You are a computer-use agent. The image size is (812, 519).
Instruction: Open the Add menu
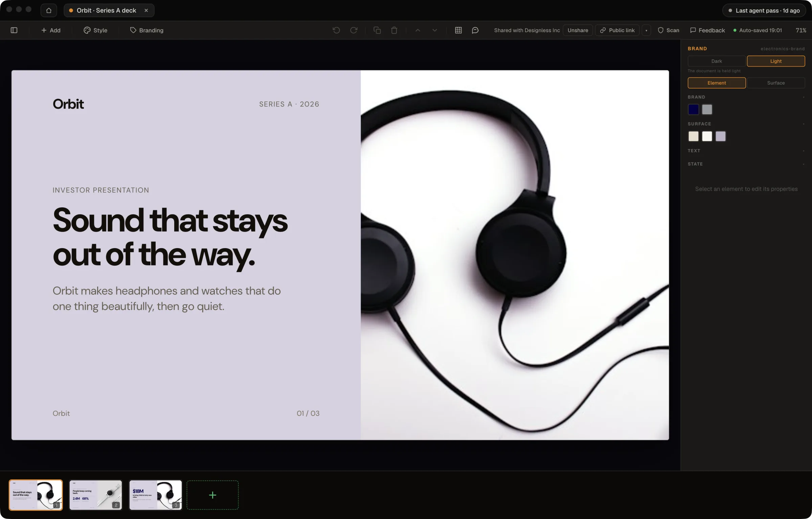tap(51, 30)
